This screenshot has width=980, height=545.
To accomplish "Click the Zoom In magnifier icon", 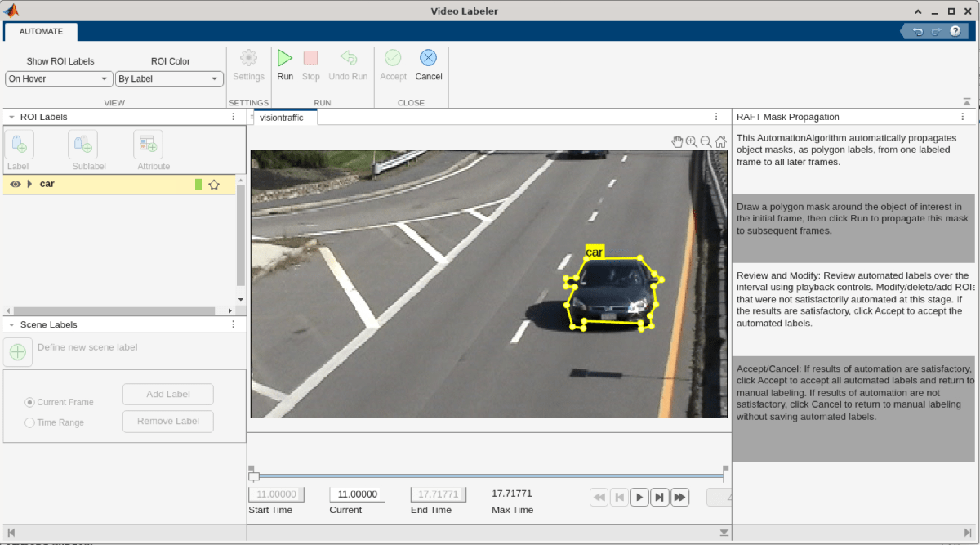I will 692,141.
